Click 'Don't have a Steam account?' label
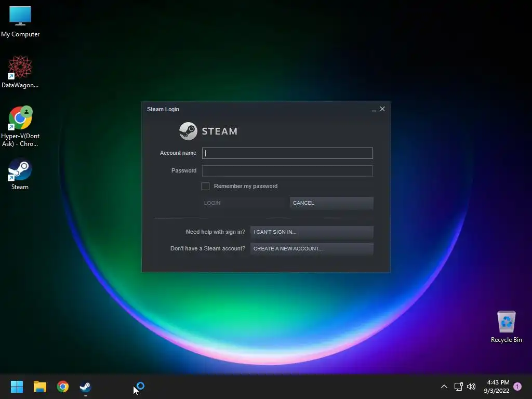Viewport: 532px width, 399px height. (x=208, y=249)
